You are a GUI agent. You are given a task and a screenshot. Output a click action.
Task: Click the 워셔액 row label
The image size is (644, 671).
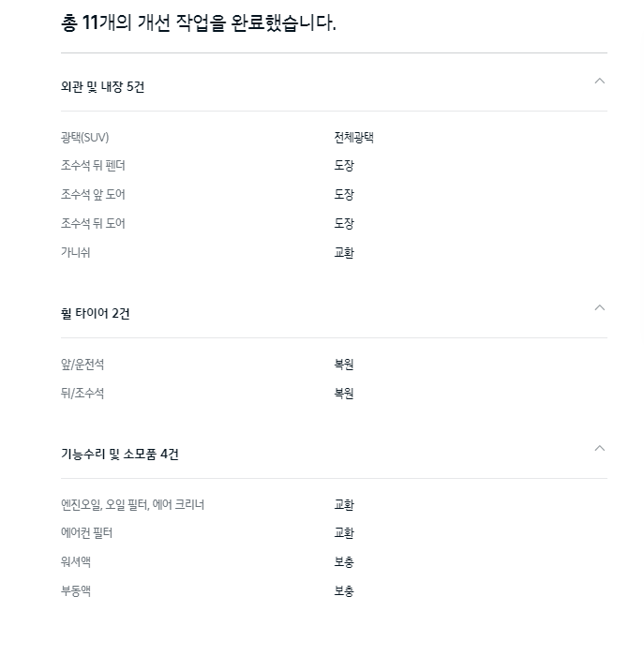[76, 561]
